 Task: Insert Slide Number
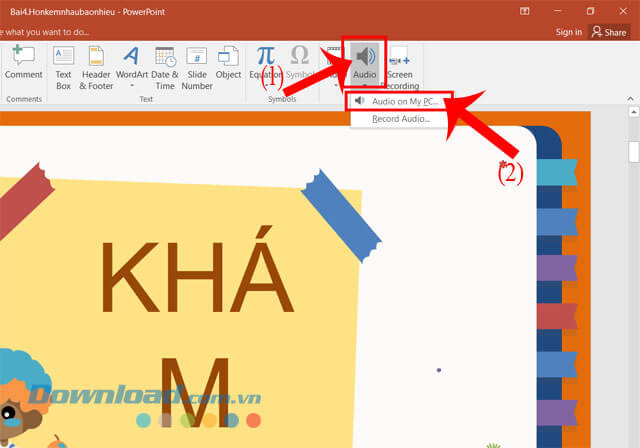coord(197,67)
